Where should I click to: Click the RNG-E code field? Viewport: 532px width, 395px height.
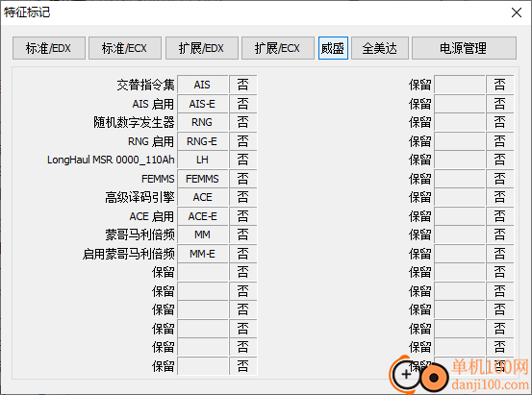203,141
